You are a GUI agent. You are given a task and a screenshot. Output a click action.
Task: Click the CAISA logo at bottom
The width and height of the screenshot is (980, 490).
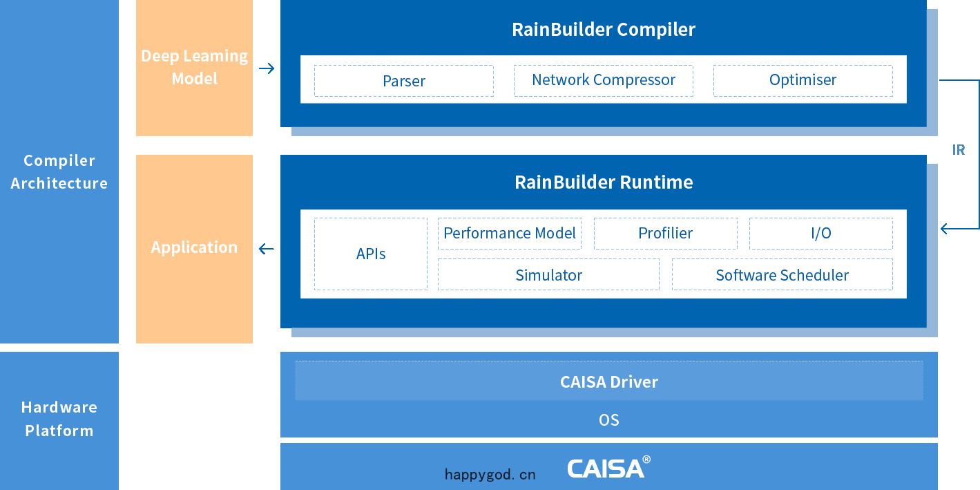(608, 467)
